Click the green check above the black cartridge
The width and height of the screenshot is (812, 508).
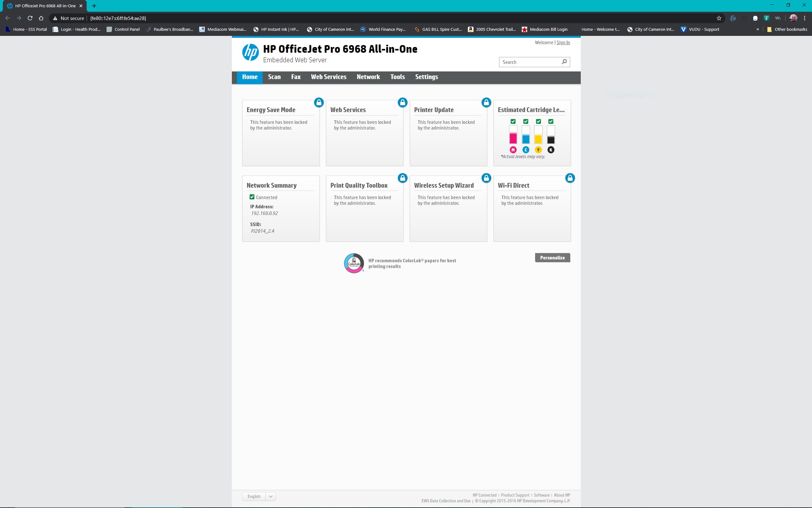[551, 121]
